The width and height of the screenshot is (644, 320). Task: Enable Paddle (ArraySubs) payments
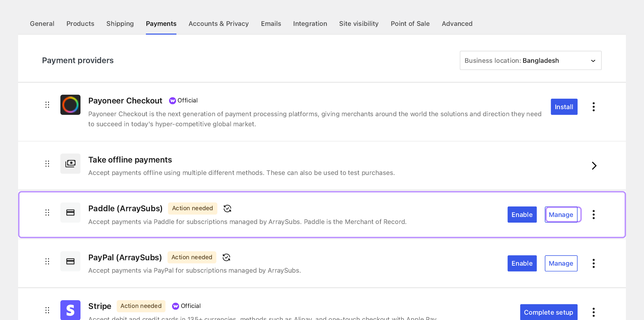click(522, 215)
